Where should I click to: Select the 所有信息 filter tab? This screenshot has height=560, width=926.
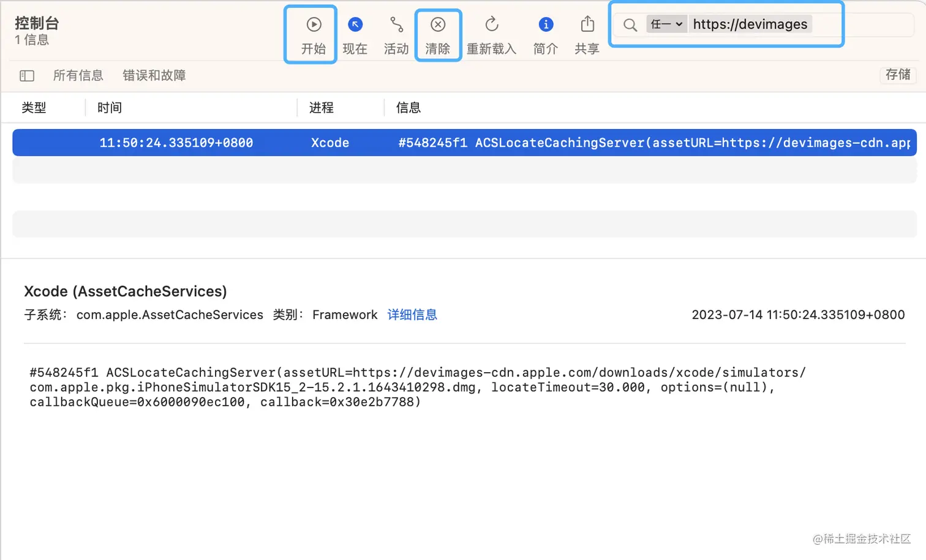coord(78,75)
